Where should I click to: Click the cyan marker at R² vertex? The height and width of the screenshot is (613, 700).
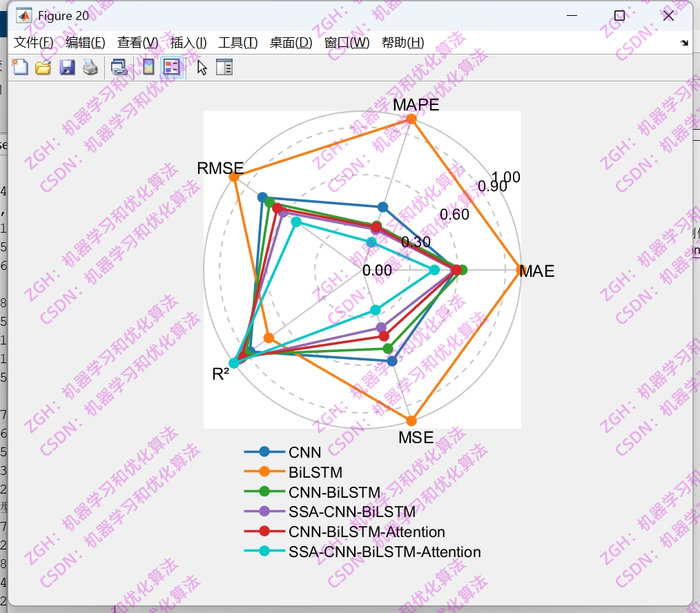click(x=233, y=363)
